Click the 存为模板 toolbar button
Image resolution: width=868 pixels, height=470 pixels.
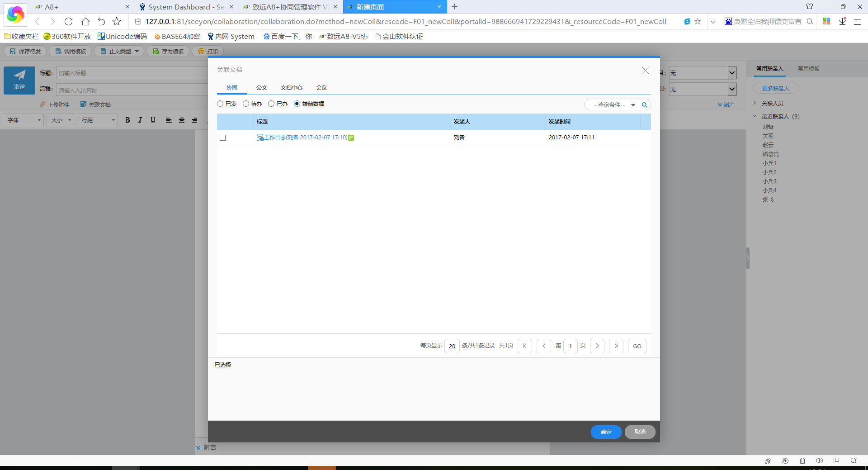click(x=168, y=52)
